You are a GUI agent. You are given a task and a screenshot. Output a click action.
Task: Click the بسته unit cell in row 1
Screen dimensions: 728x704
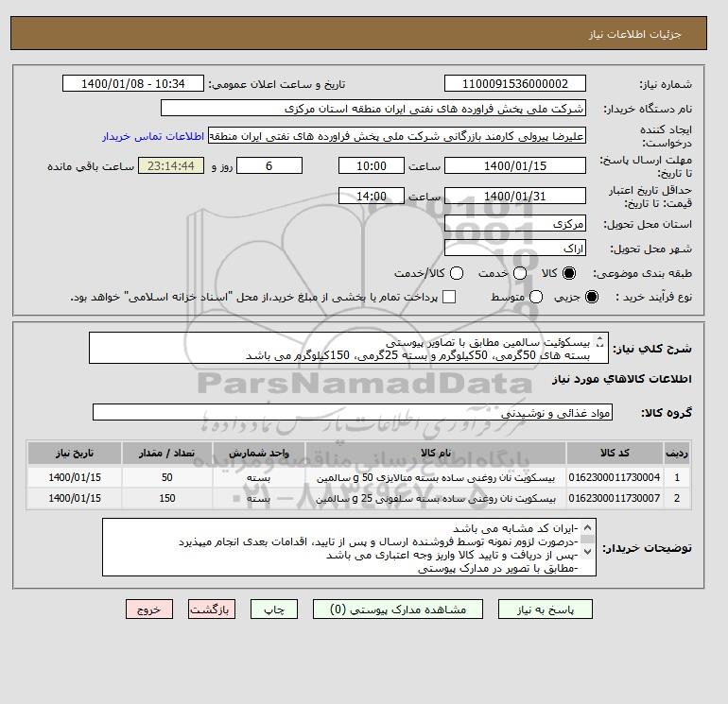coord(259,477)
